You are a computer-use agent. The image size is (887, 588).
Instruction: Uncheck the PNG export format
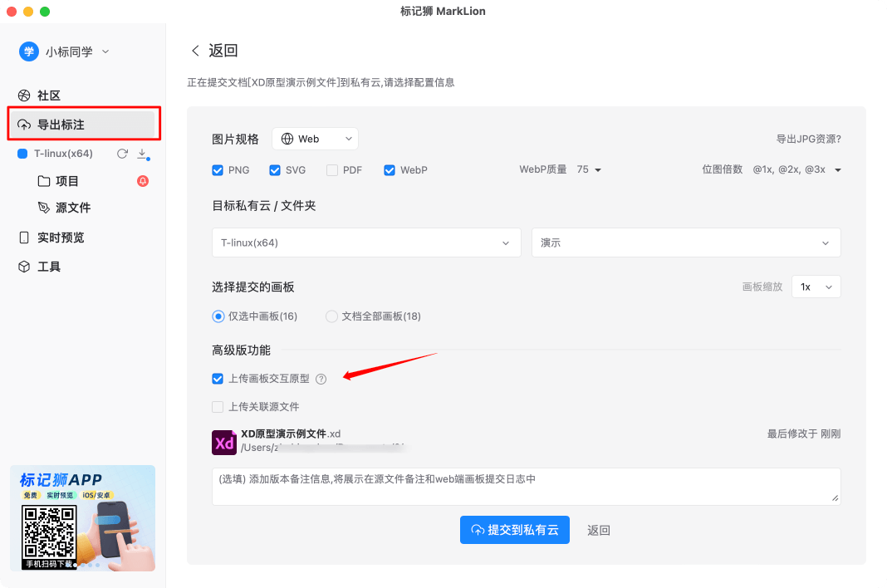[217, 169]
